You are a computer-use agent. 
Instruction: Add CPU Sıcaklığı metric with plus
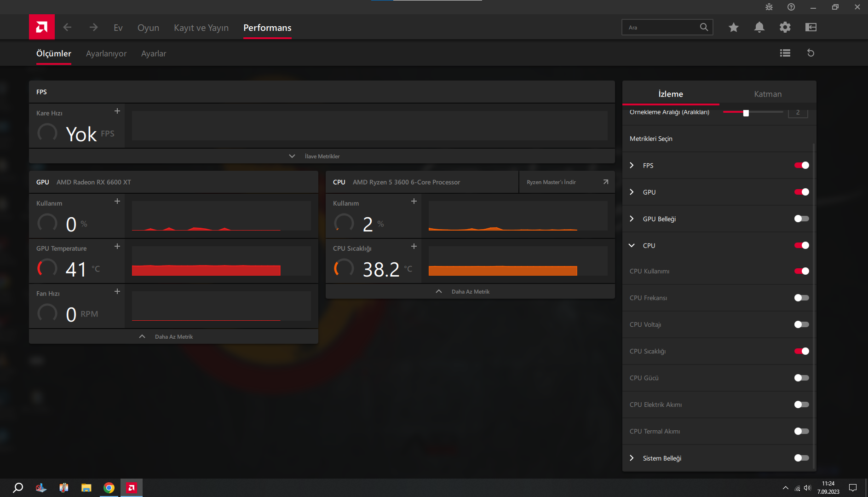coord(414,246)
